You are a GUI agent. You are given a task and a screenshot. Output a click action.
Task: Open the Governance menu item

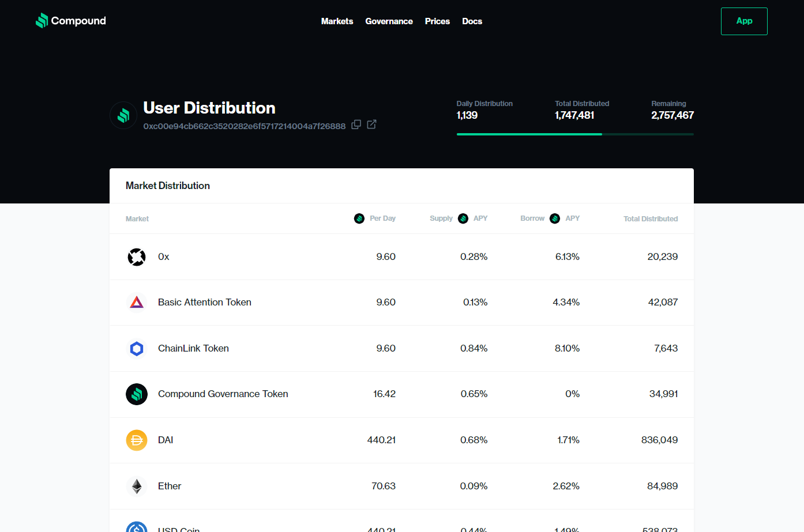click(x=389, y=21)
